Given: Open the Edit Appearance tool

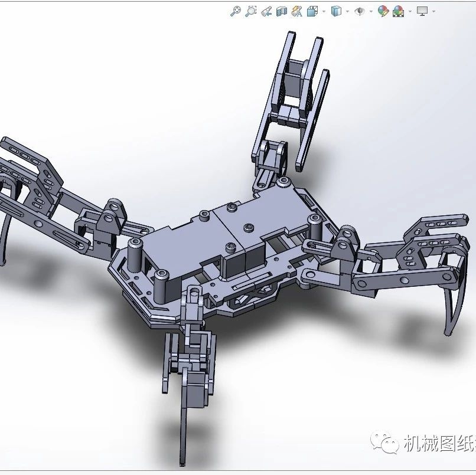Looking at the screenshot, I should [383, 11].
